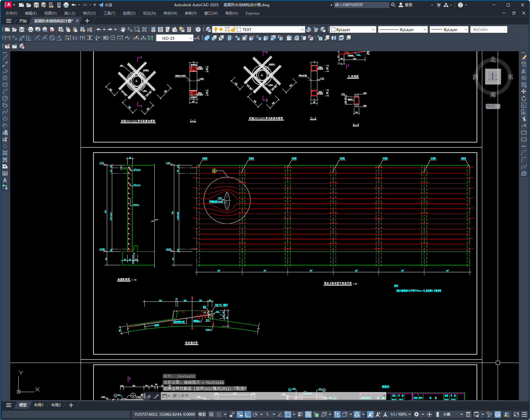Choose the Hatch tool

click(x=5, y=153)
